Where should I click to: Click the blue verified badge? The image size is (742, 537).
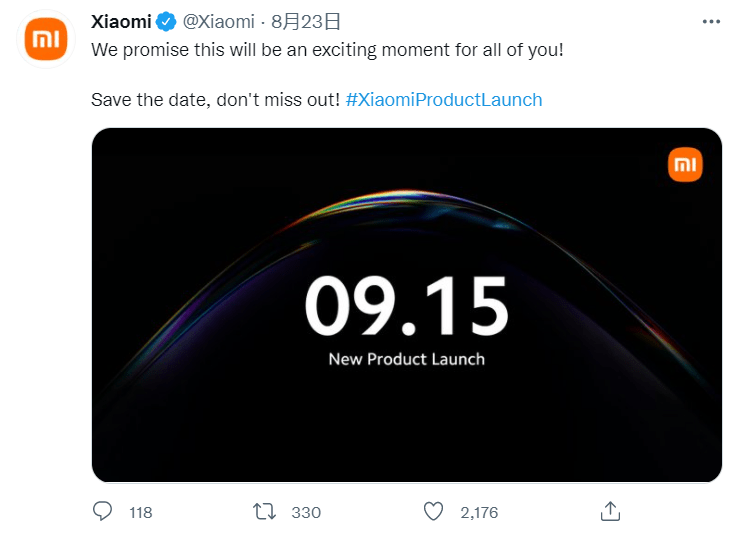pos(166,22)
